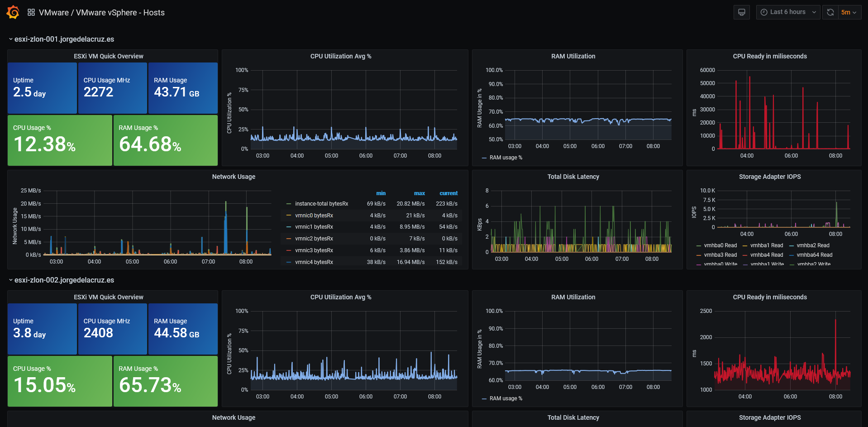This screenshot has height=427, width=868.
Task: Open first host's Network Usage panel title menu
Action: (x=234, y=177)
